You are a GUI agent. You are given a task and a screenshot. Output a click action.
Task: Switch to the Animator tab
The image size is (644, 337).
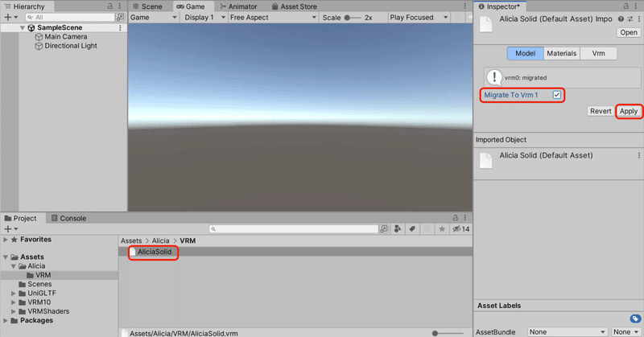click(238, 6)
